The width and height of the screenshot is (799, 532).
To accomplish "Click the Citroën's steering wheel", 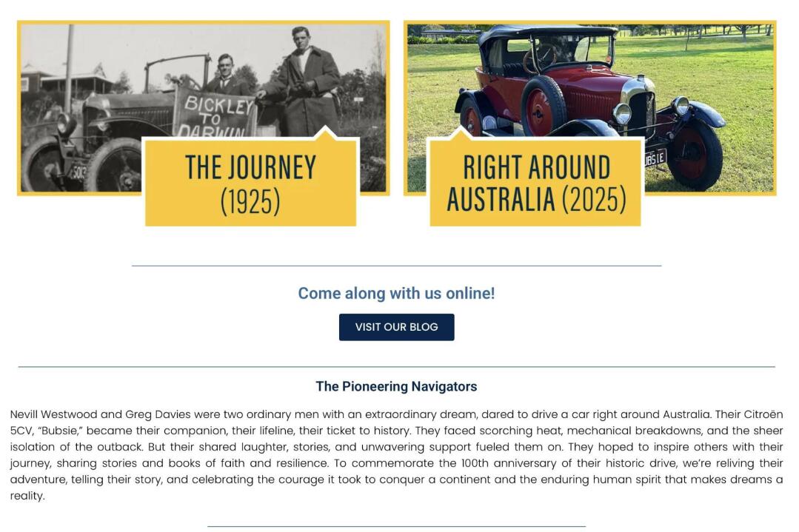I will coord(539,58).
